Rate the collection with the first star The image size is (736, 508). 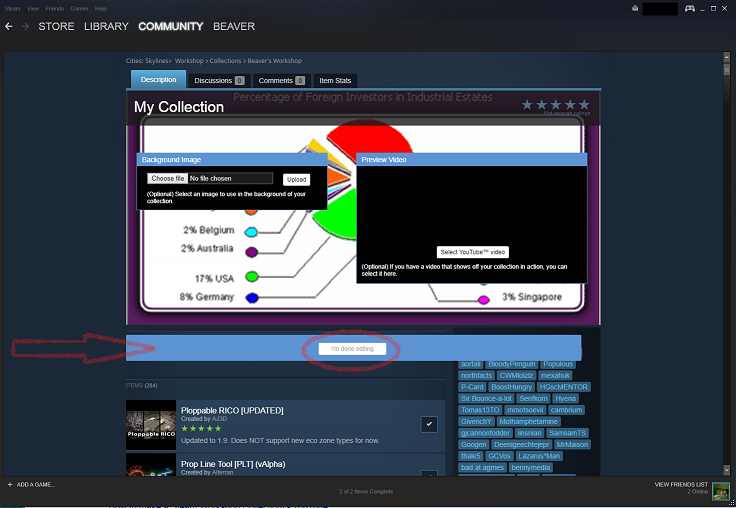click(x=527, y=105)
